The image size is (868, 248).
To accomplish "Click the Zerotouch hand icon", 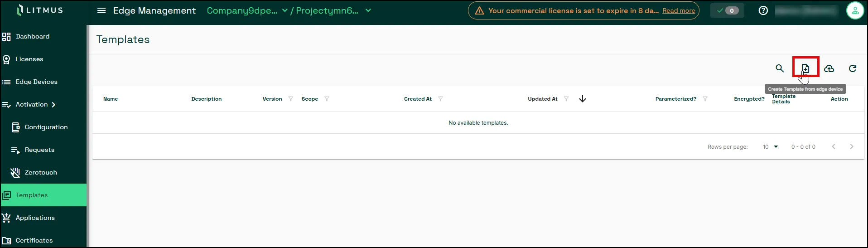I will pyautogui.click(x=15, y=173).
